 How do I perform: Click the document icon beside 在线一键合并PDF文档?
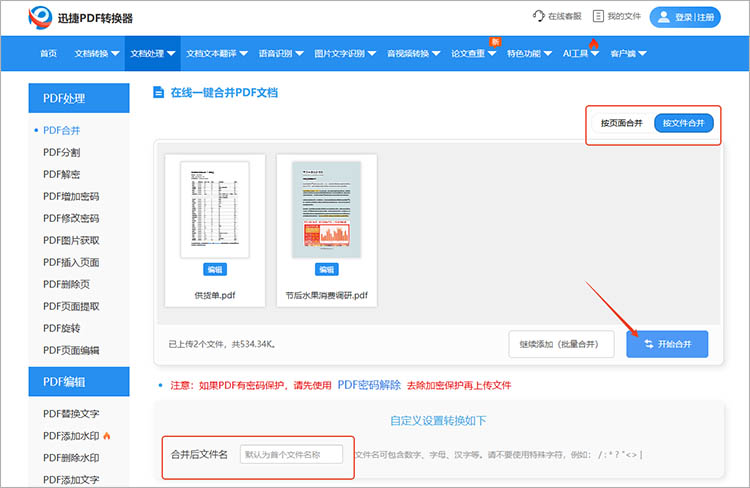[x=158, y=92]
